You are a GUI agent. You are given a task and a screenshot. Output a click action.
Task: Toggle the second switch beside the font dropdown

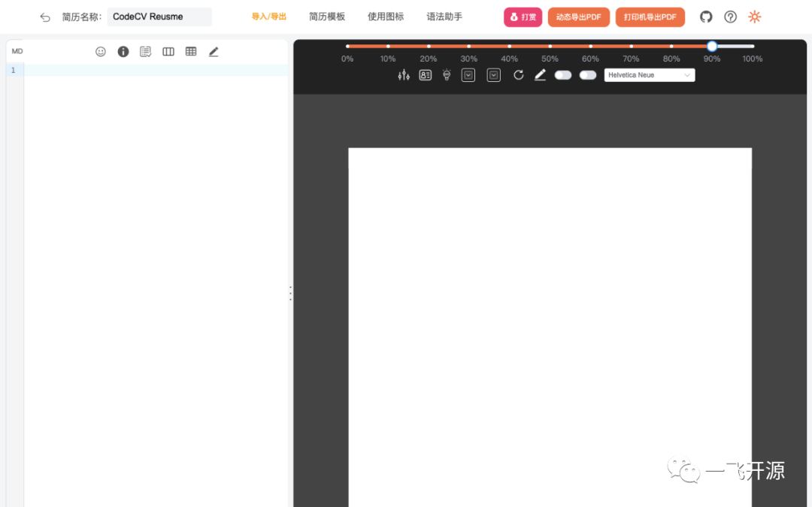(588, 75)
